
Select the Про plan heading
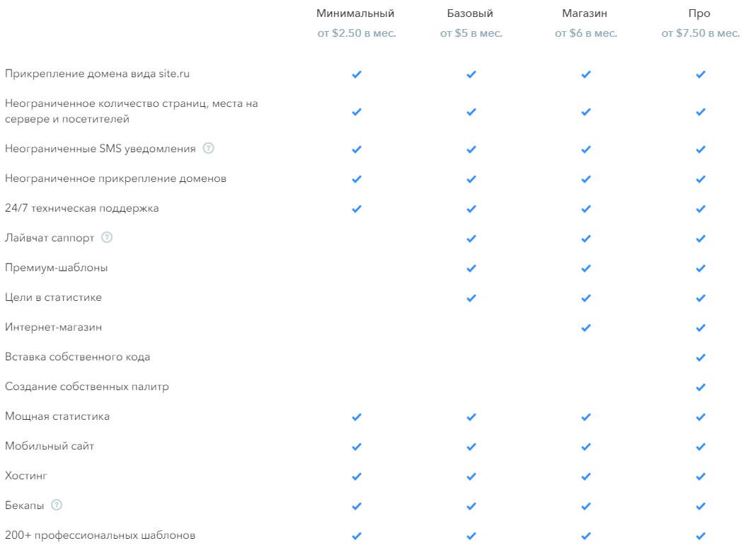point(699,13)
